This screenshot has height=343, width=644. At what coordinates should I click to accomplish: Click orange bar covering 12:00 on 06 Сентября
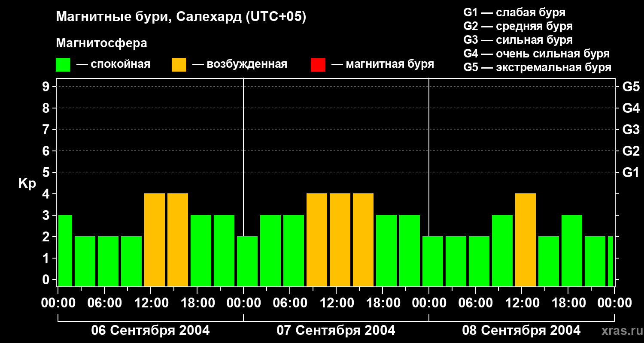point(155,240)
